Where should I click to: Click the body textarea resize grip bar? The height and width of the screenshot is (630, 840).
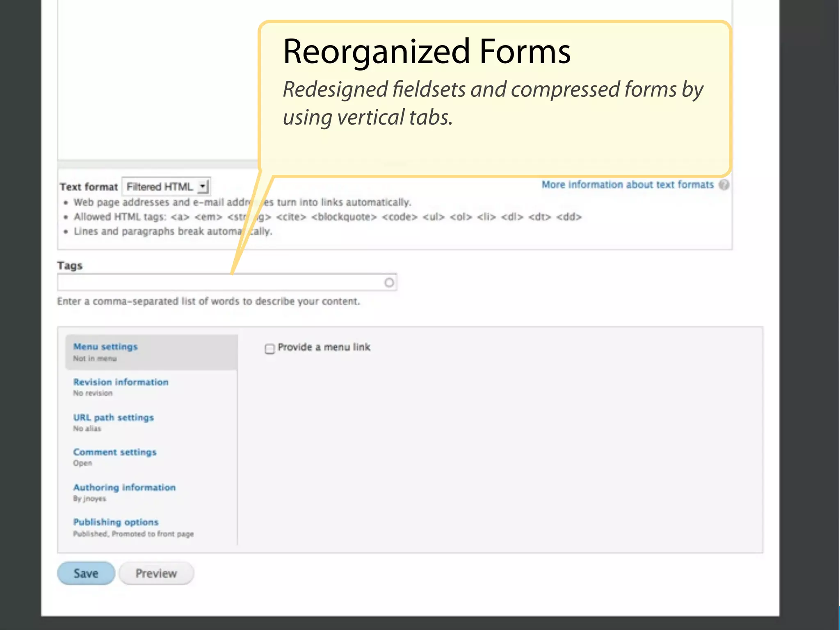click(158, 164)
